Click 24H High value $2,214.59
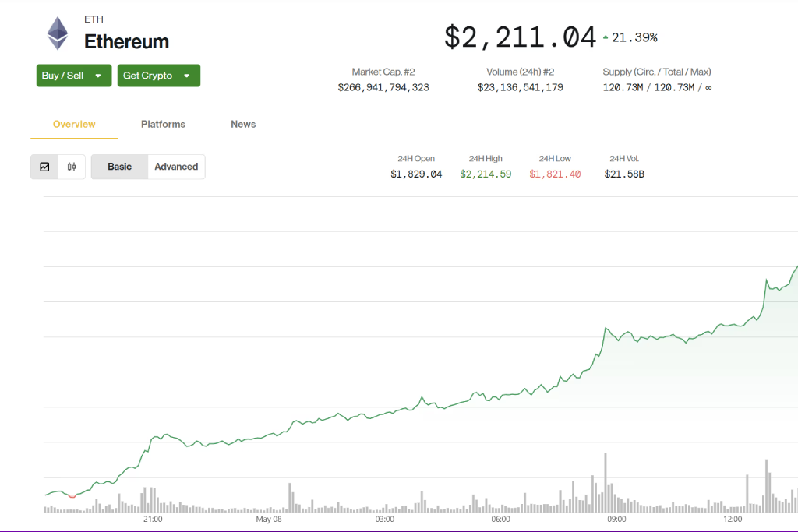798x532 pixels. point(486,174)
